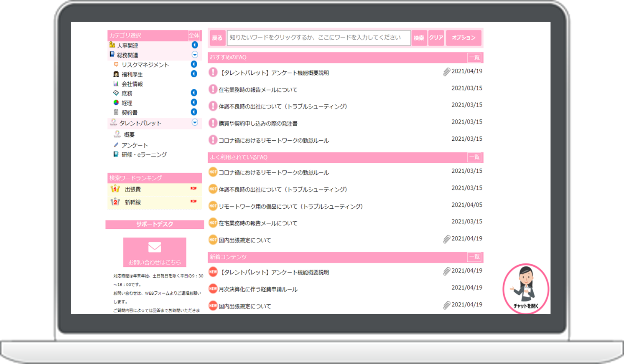This screenshot has height=364, width=624.
Task: Click the pencil icon next to アンケート
Action: pos(116,145)
